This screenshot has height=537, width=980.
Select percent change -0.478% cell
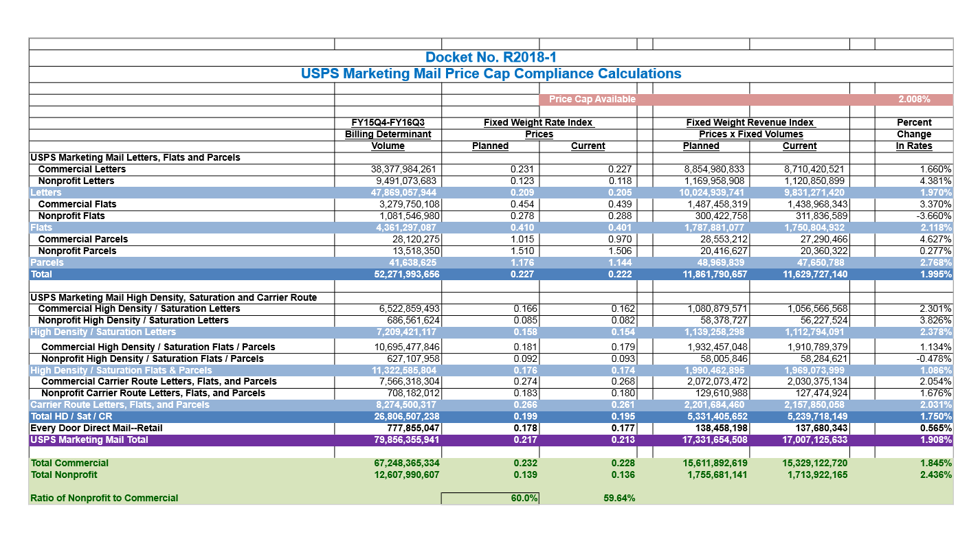click(x=934, y=359)
